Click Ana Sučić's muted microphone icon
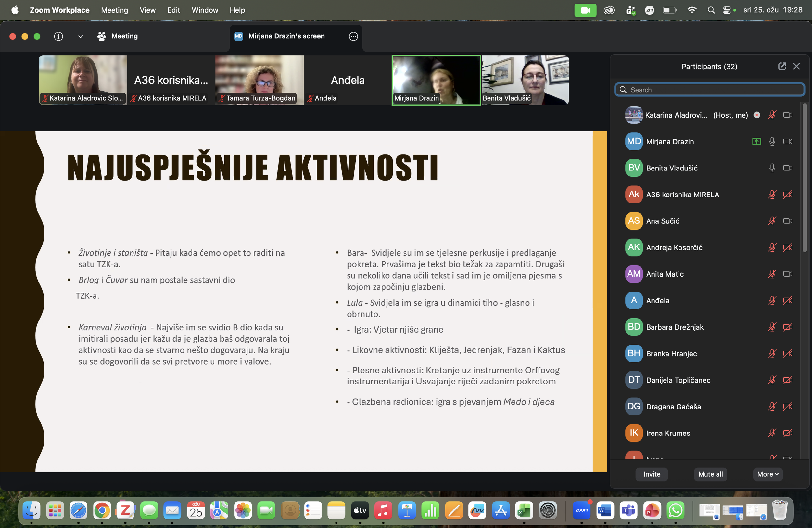The width and height of the screenshot is (812, 528). pos(772,221)
